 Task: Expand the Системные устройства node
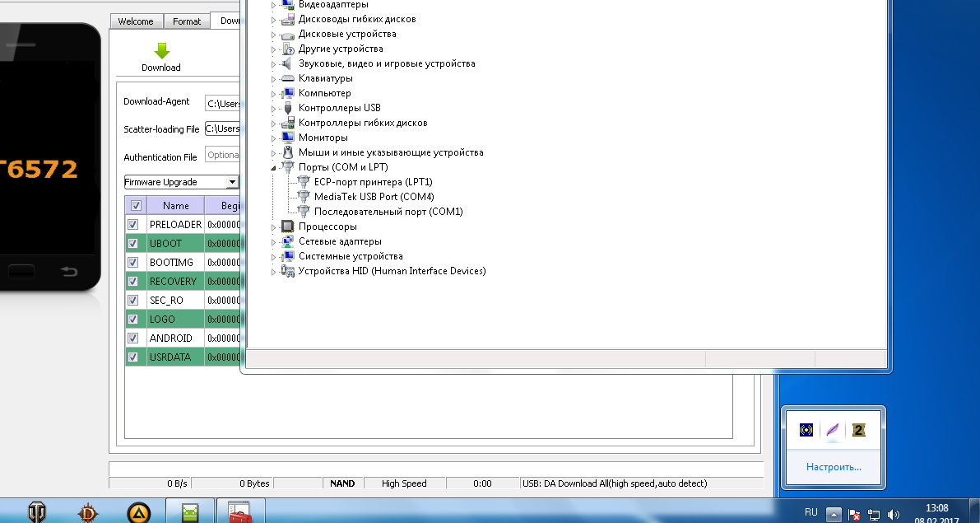pyautogui.click(x=274, y=256)
